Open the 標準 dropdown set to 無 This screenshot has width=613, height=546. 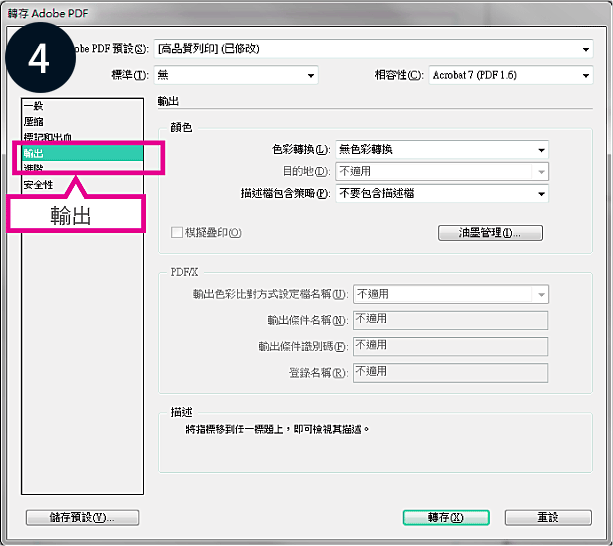[236, 75]
